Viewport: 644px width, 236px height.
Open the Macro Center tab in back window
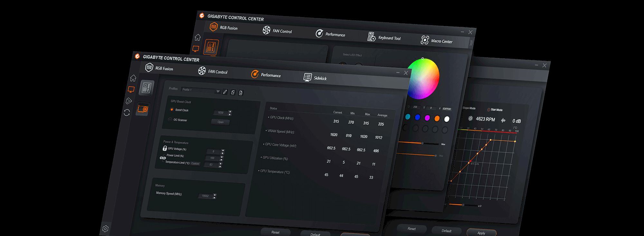[x=437, y=41]
